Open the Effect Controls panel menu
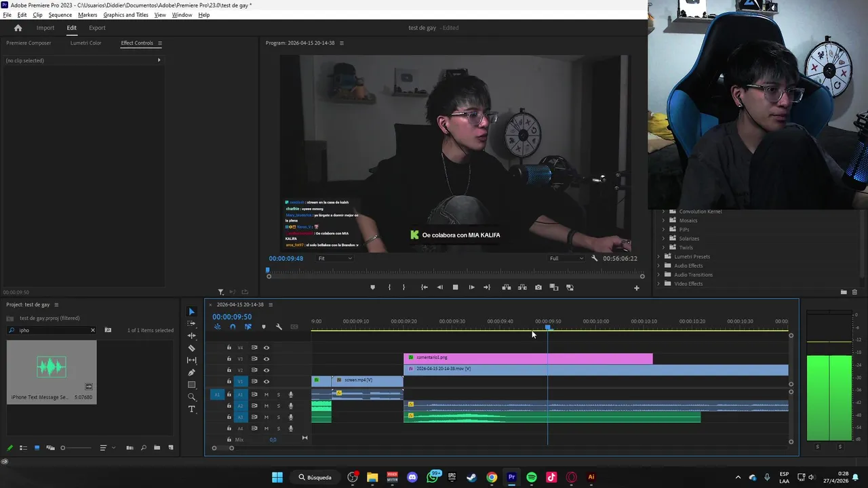Image resolution: width=868 pixels, height=488 pixels. [160, 43]
